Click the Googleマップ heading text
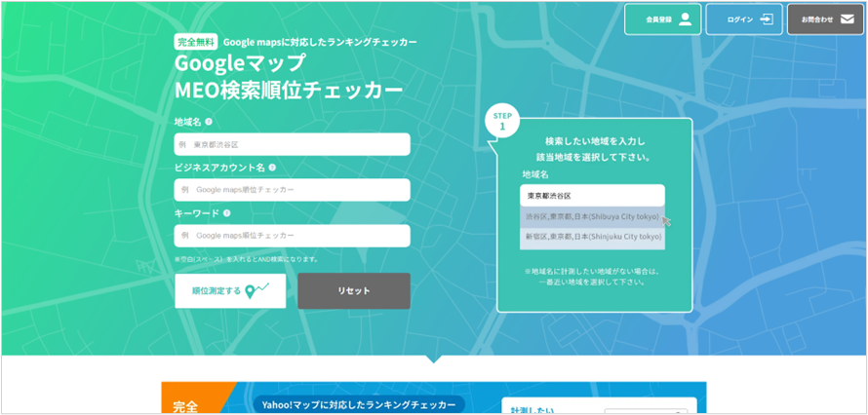 pos(240,63)
